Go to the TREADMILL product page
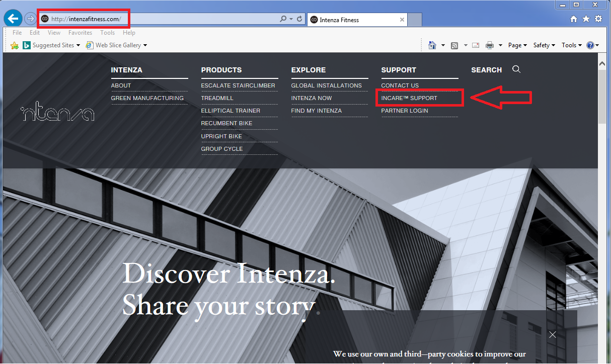611x364 pixels. (x=217, y=98)
